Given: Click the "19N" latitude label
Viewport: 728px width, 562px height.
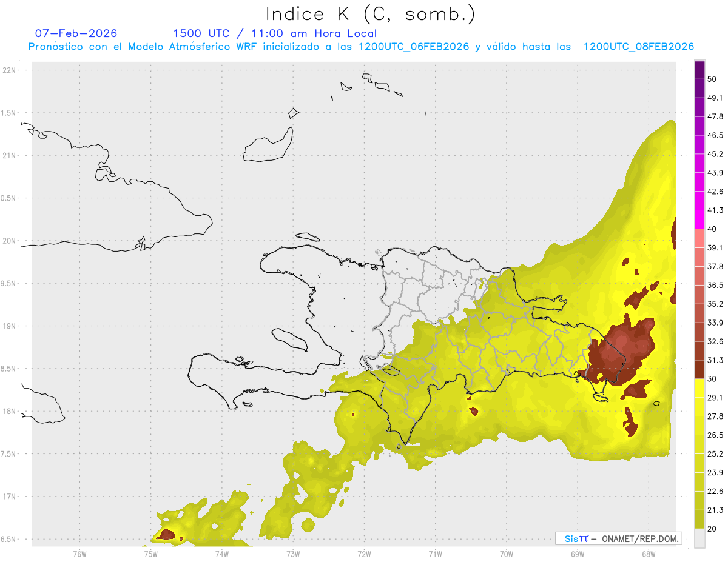Looking at the screenshot, I should [10, 326].
